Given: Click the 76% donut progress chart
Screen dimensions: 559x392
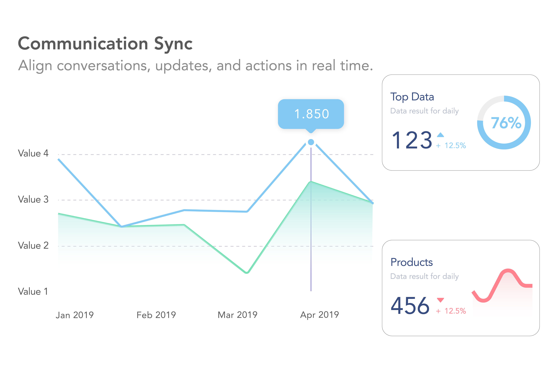Looking at the screenshot, I should [x=504, y=123].
